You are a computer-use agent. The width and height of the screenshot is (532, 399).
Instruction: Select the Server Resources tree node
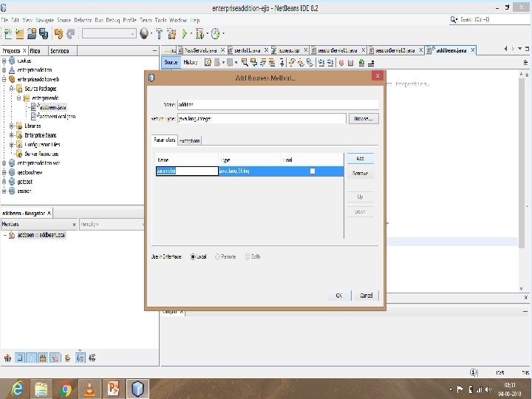click(x=41, y=154)
